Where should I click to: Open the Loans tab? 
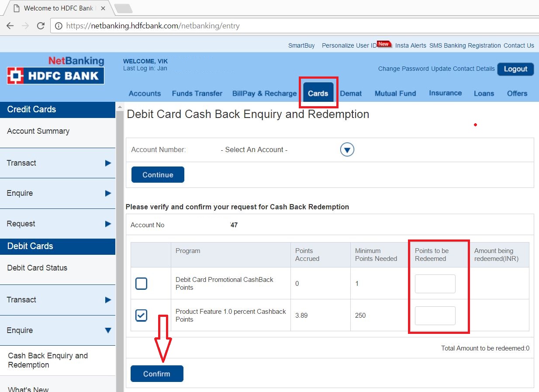tap(484, 94)
